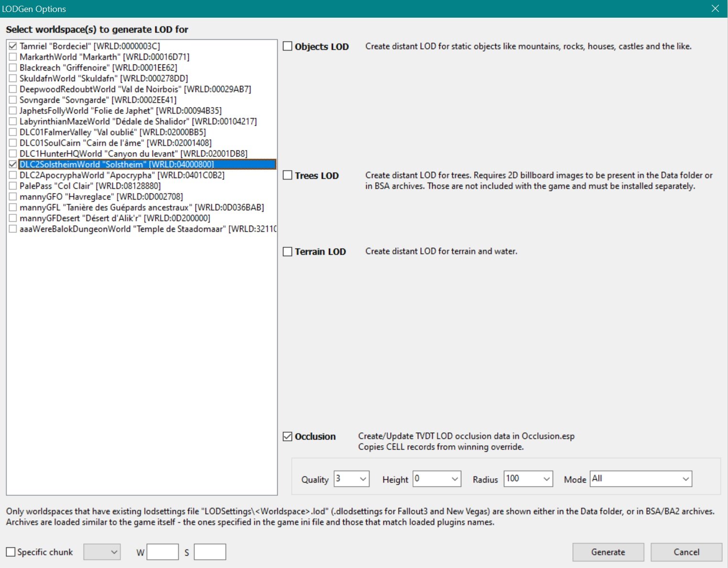
Task: Select the Tamriel "Bordeciel" row text
Action: (90, 46)
